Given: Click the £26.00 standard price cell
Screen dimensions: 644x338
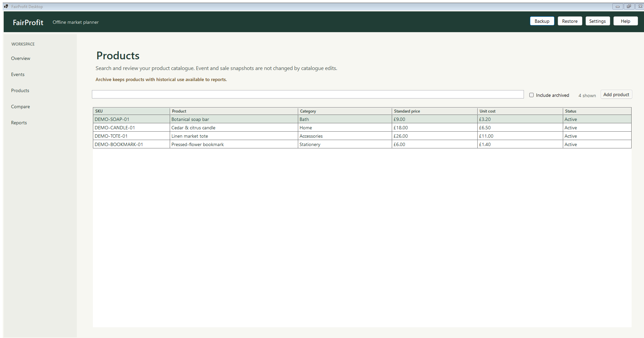Looking at the screenshot, I should [x=434, y=136].
